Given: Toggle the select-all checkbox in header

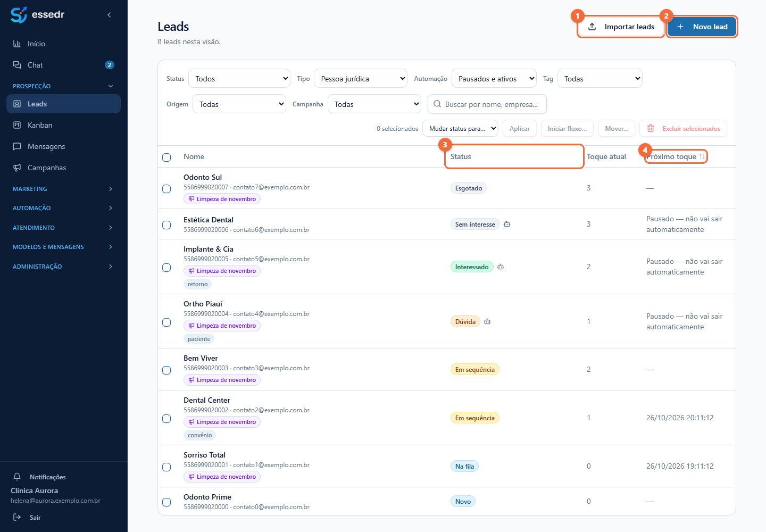Looking at the screenshot, I should click(x=166, y=157).
